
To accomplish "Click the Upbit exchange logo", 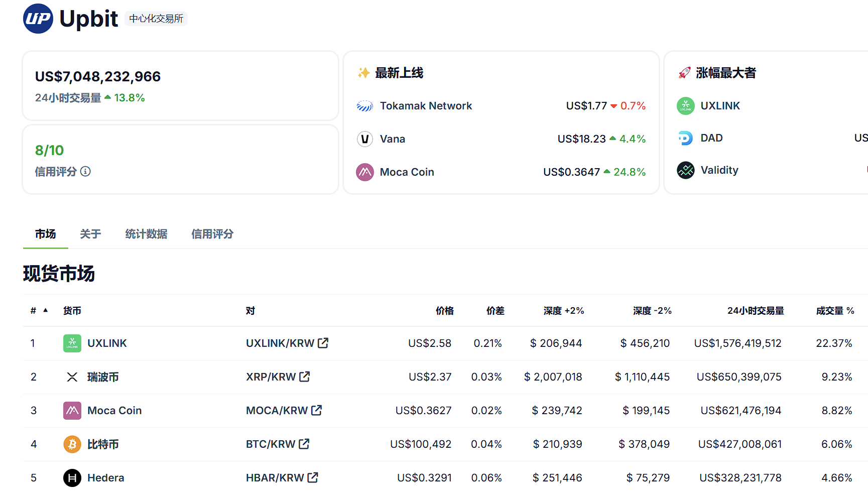I will 37,18.
